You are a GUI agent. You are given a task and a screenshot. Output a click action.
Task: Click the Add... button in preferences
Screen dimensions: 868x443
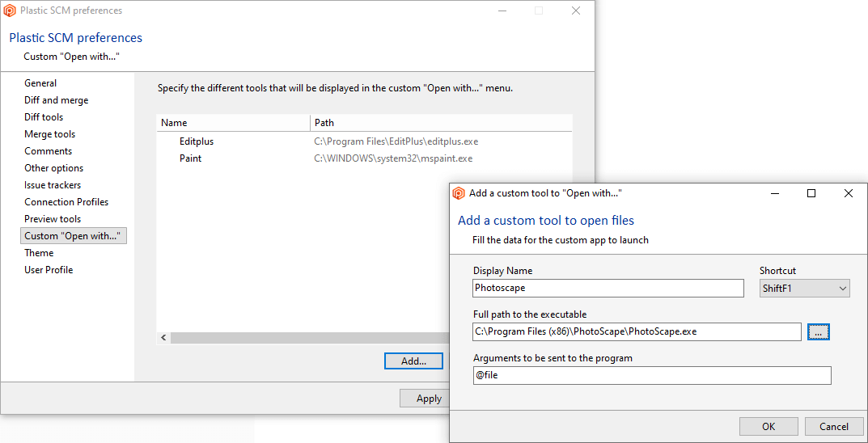413,361
